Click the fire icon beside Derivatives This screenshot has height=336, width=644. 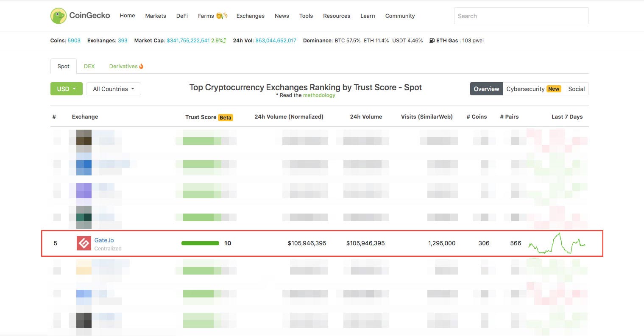click(141, 66)
